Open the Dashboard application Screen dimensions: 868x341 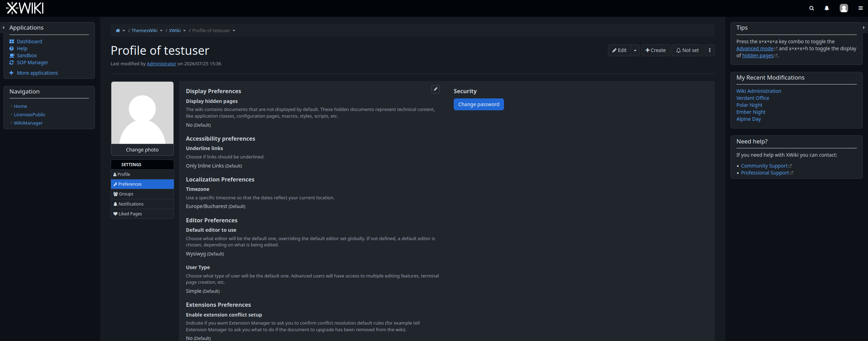[29, 42]
